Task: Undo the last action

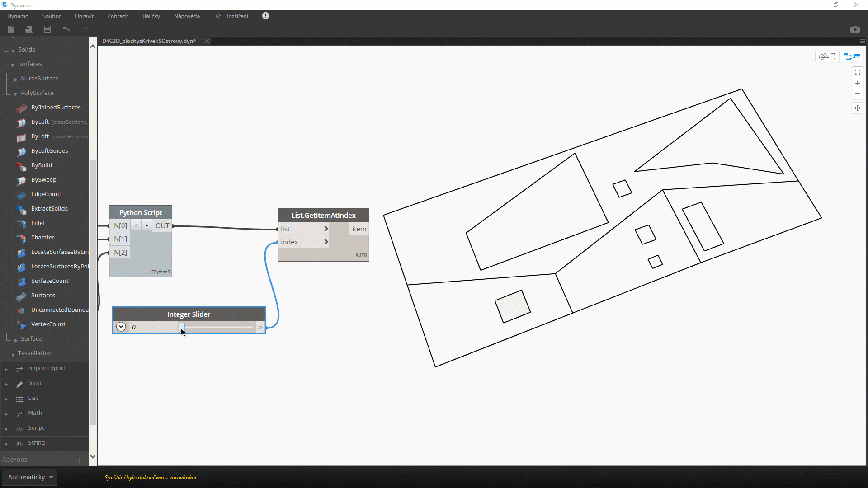Action: [x=66, y=29]
